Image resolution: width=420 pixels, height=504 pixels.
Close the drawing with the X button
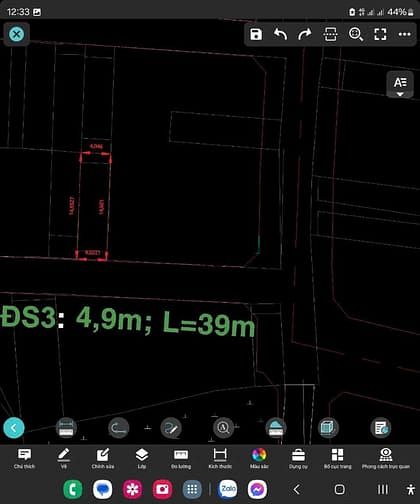[16, 34]
